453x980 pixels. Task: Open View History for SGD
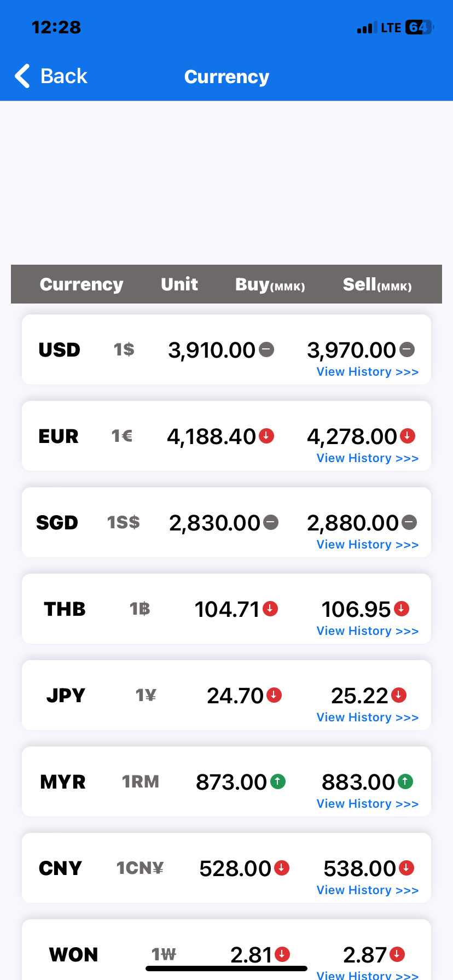(x=368, y=545)
